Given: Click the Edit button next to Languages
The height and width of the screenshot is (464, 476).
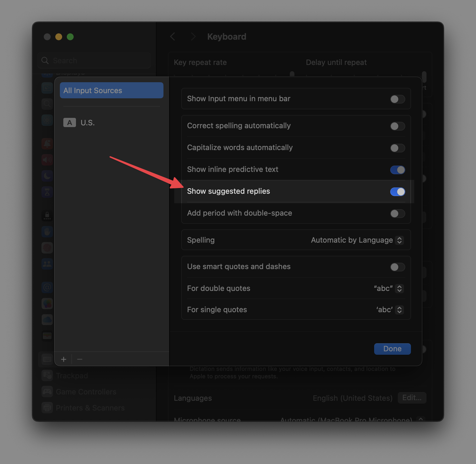Looking at the screenshot, I should coord(412,398).
